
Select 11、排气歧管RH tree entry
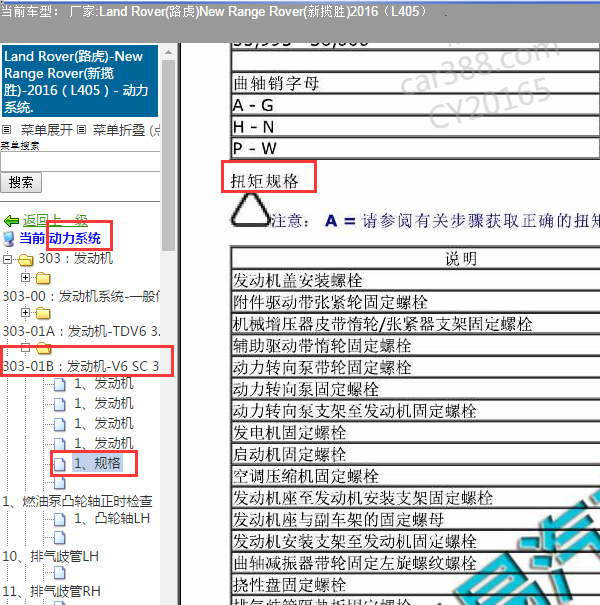pyautogui.click(x=51, y=591)
